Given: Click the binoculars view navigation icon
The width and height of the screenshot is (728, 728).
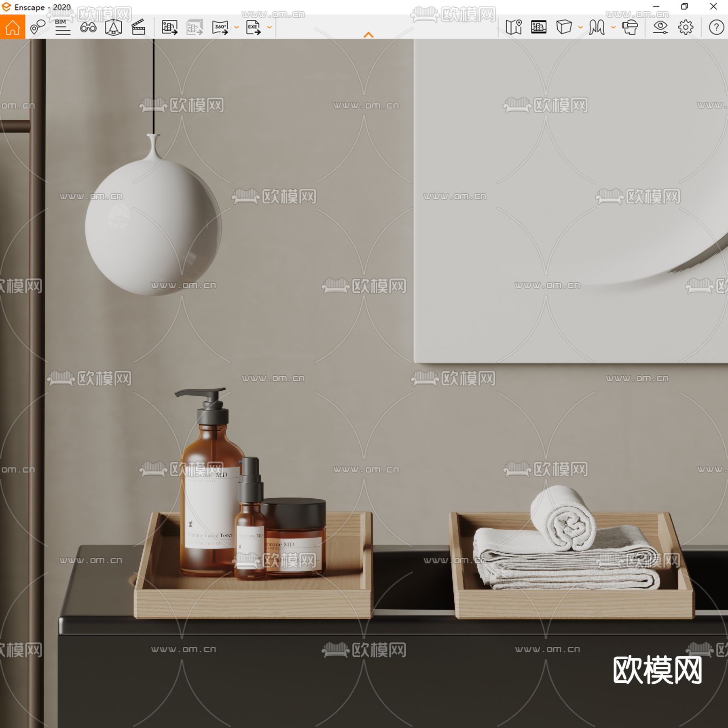Looking at the screenshot, I should point(89,27).
